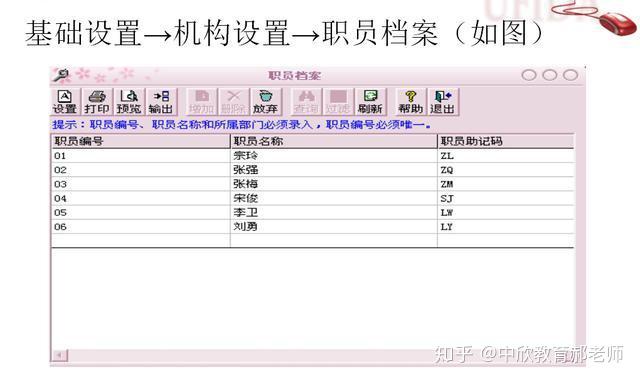The image size is (640, 381).
Task: Select the 职员名称 column header
Action: [x=334, y=141]
